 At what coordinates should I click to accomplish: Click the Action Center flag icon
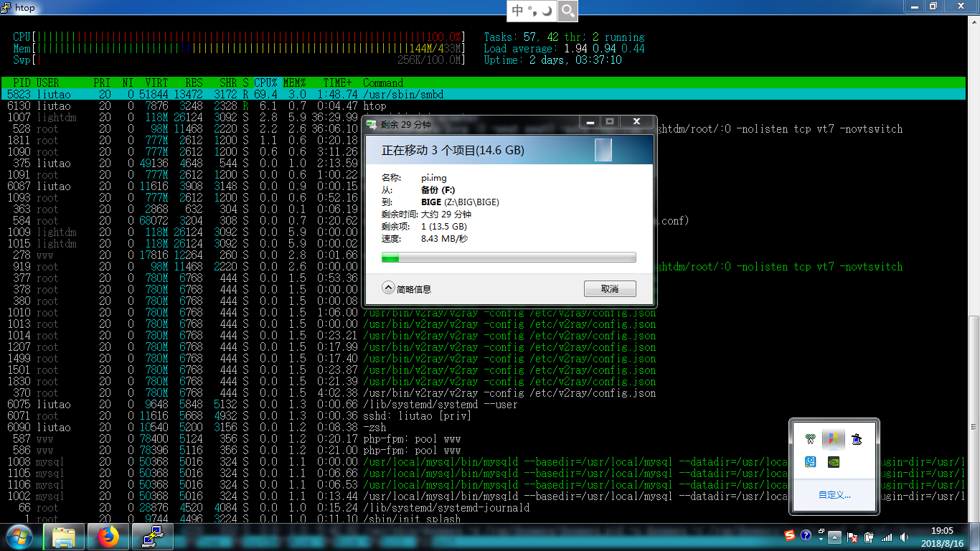[852, 536]
